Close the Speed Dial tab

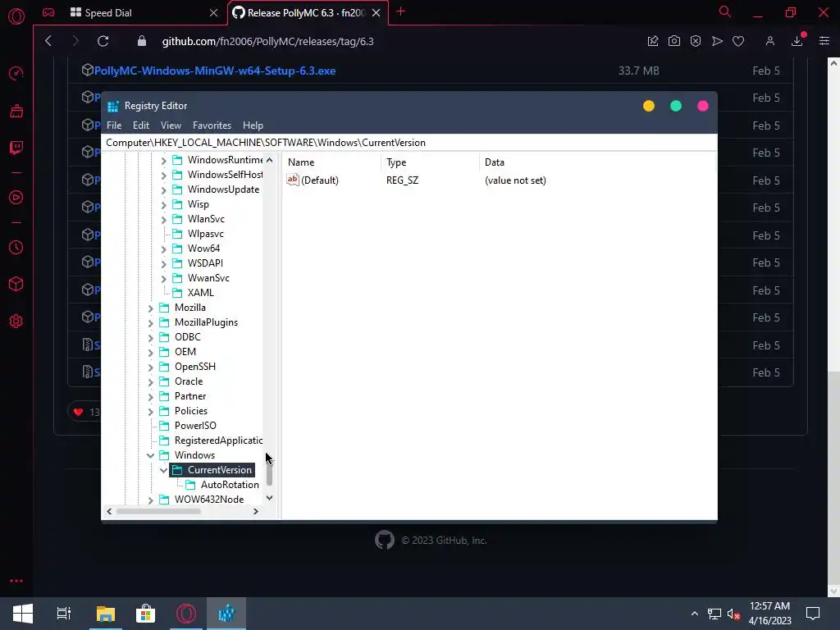coord(213,13)
